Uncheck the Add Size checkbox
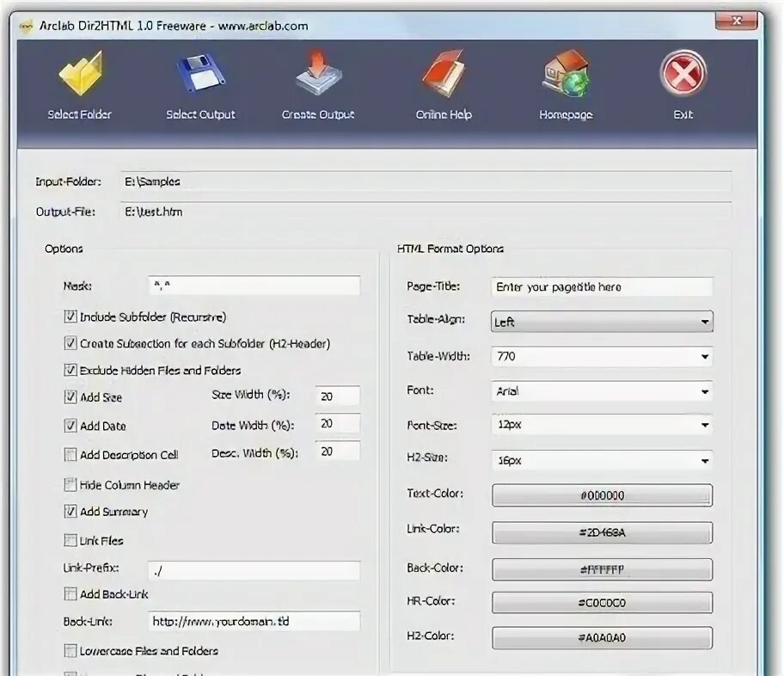This screenshot has width=784, height=676. pyautogui.click(x=70, y=397)
